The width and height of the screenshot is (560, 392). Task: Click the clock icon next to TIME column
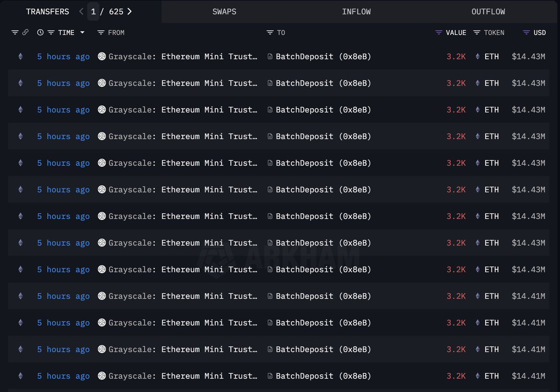pyautogui.click(x=40, y=33)
